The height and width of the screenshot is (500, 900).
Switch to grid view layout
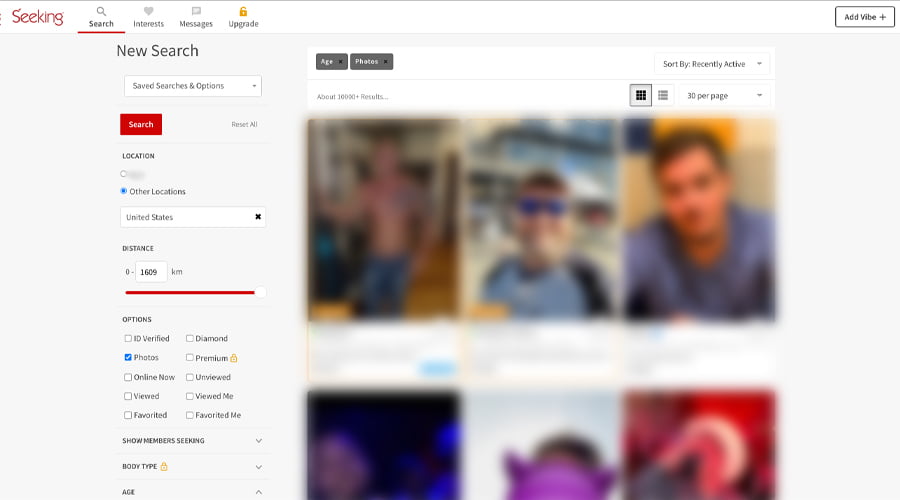[640, 95]
